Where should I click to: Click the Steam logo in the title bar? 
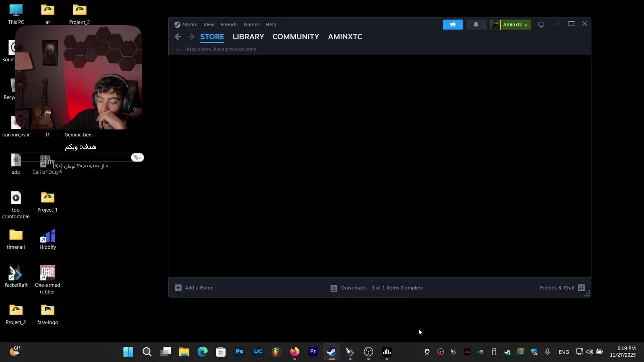[x=177, y=24]
